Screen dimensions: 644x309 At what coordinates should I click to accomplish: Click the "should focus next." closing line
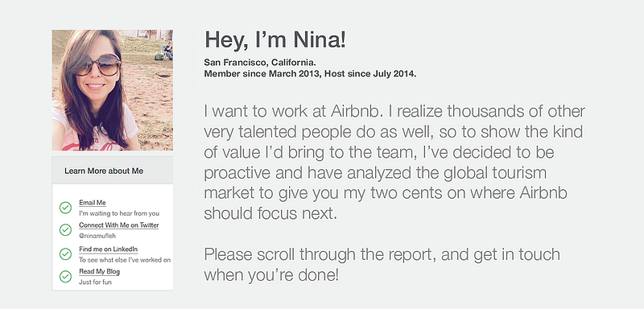click(270, 213)
